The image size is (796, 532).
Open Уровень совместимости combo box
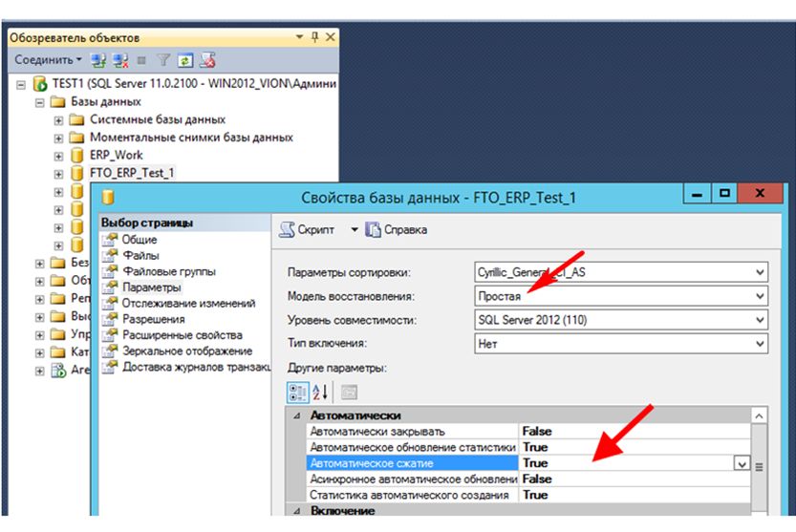click(x=621, y=320)
